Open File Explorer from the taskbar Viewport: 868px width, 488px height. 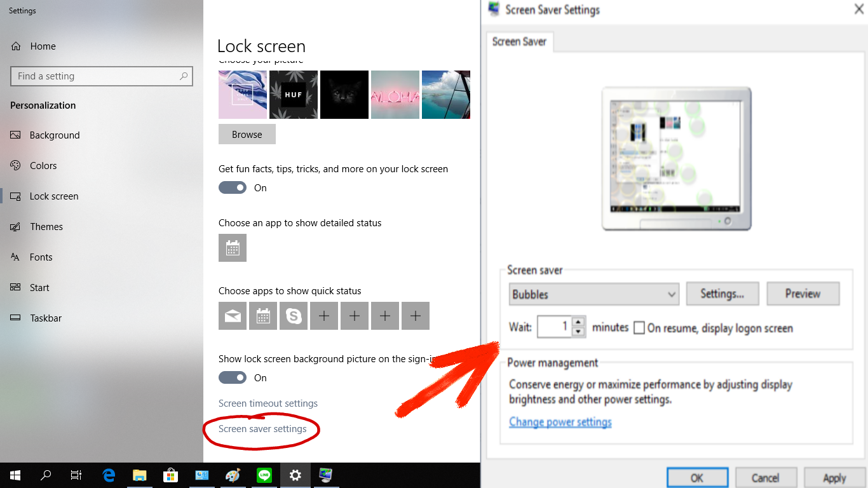[139, 475]
